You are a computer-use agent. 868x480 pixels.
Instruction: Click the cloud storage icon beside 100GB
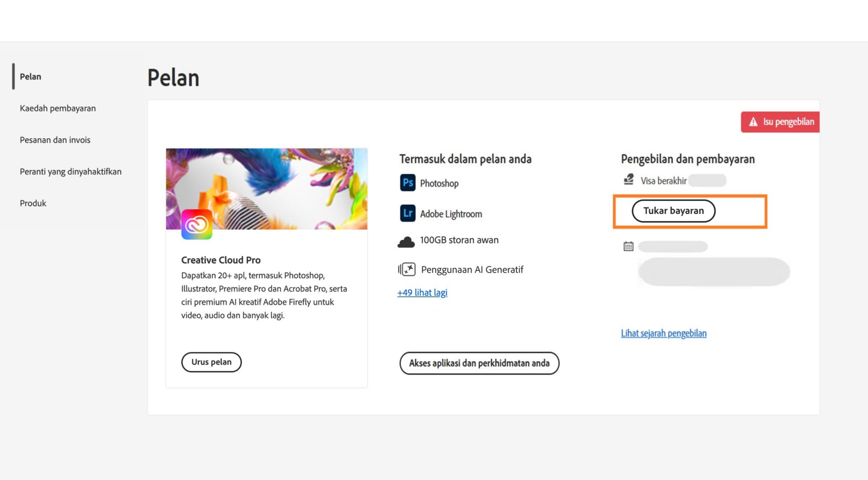(x=406, y=241)
